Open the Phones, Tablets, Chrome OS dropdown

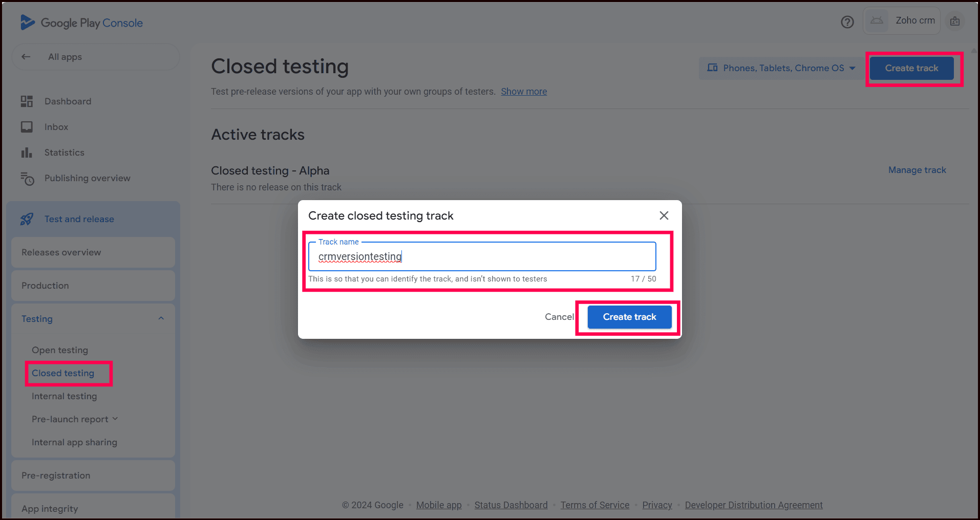pos(781,68)
